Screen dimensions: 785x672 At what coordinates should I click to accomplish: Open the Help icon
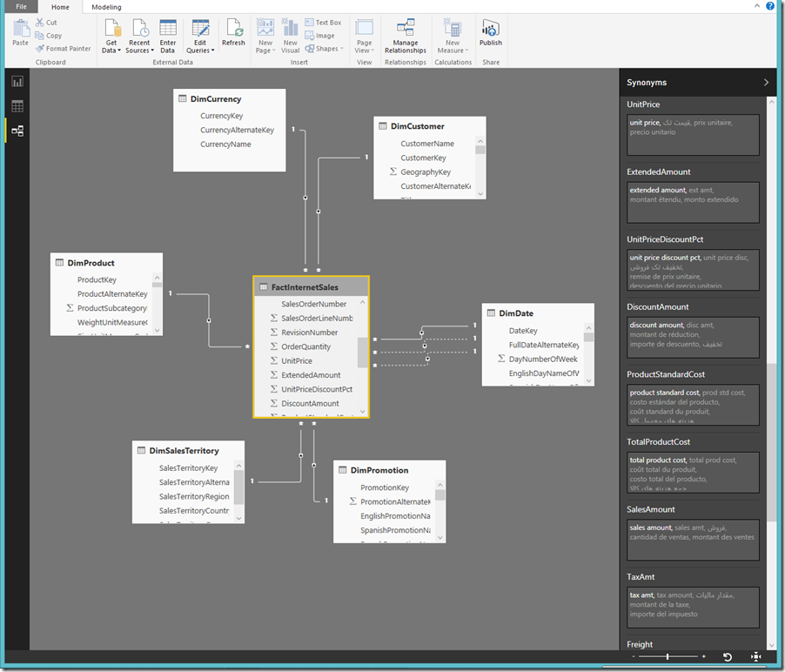tap(770, 6)
